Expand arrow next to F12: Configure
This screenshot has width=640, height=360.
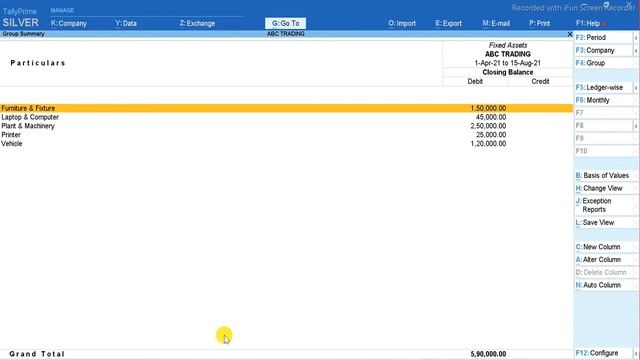[x=636, y=353]
